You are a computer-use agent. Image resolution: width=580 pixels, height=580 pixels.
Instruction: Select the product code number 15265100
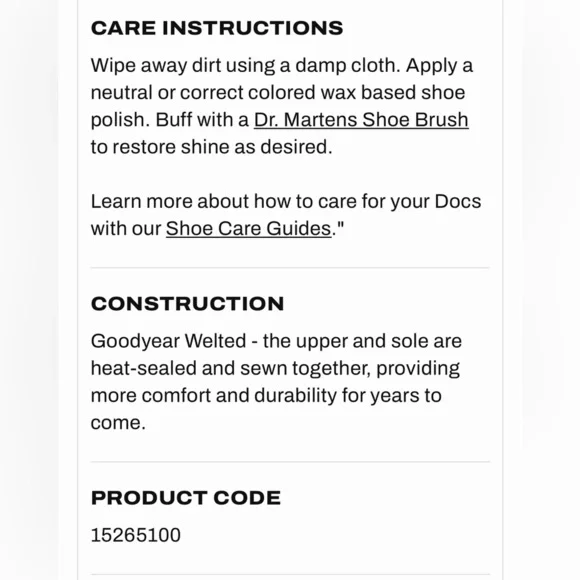pyautogui.click(x=136, y=535)
